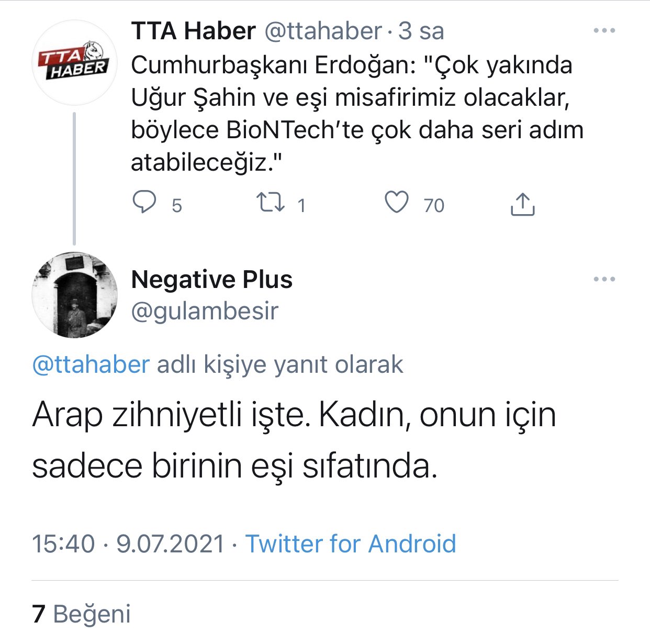
Task: Click the 15:40 · 9.07.2021 timestamp
Action: (129, 543)
